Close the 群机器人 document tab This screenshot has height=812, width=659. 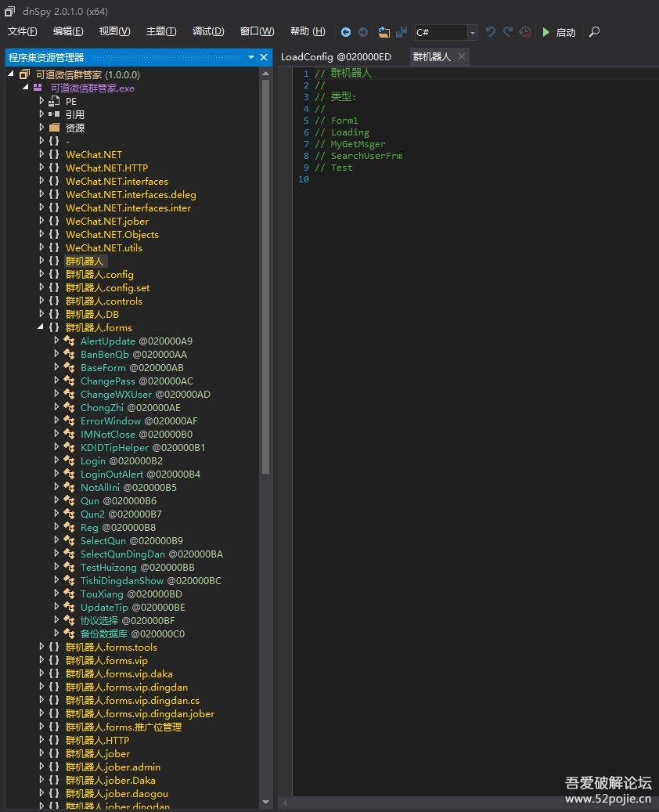[462, 56]
